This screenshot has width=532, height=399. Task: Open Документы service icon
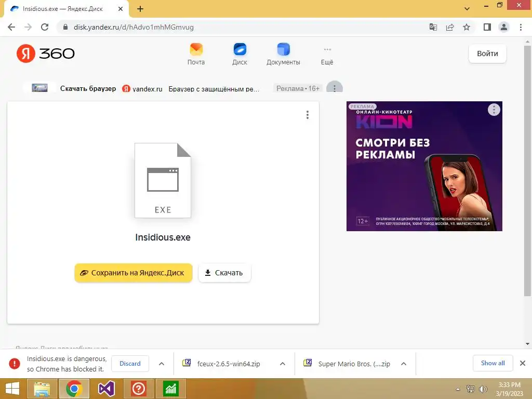[283, 54]
